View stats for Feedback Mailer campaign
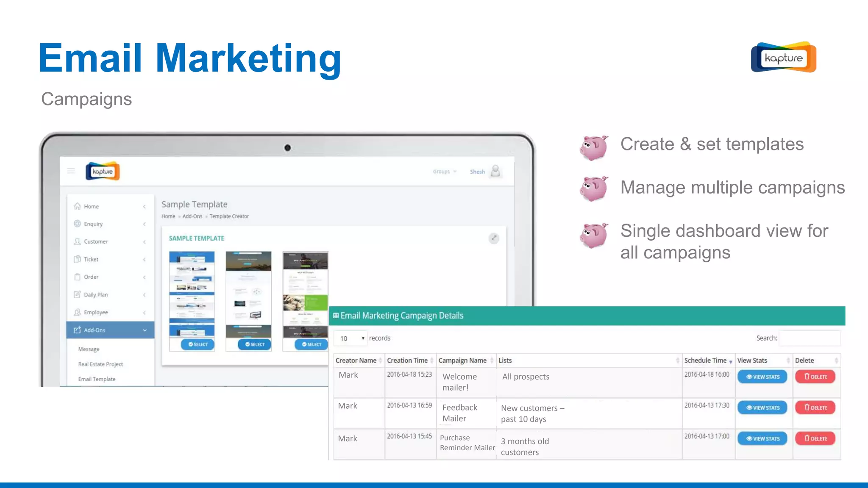This screenshot has width=868, height=488. [x=762, y=408]
